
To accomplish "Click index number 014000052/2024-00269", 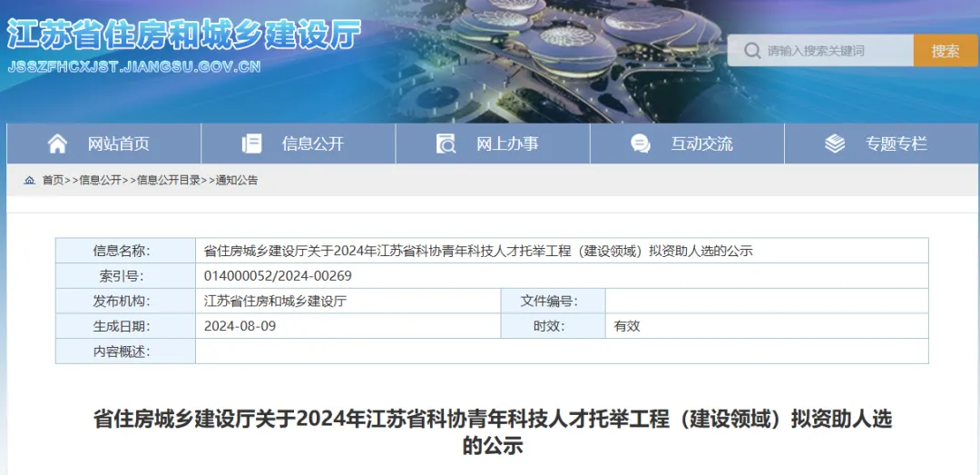I will pos(278,276).
